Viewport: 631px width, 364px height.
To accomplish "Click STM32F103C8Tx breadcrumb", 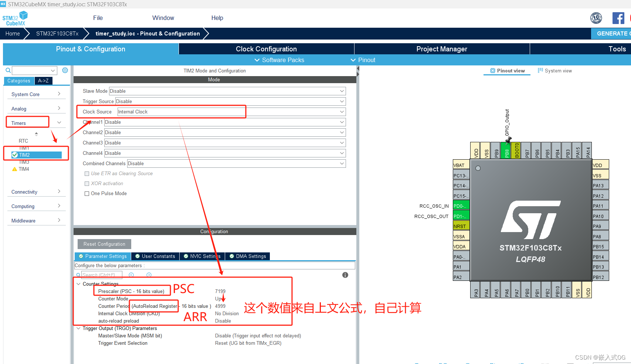I will pyautogui.click(x=57, y=34).
